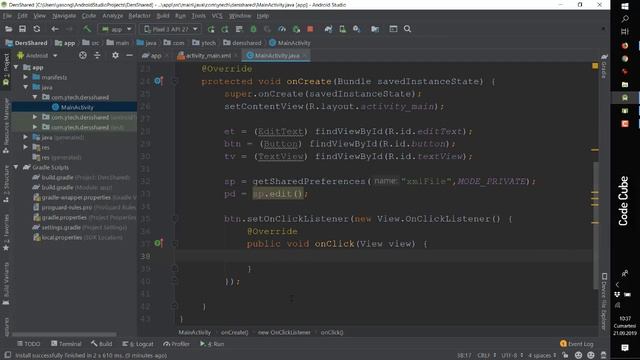Toggle the Structure tool window stripe
The height and width of the screenshot is (360, 640).
tap(6, 183)
